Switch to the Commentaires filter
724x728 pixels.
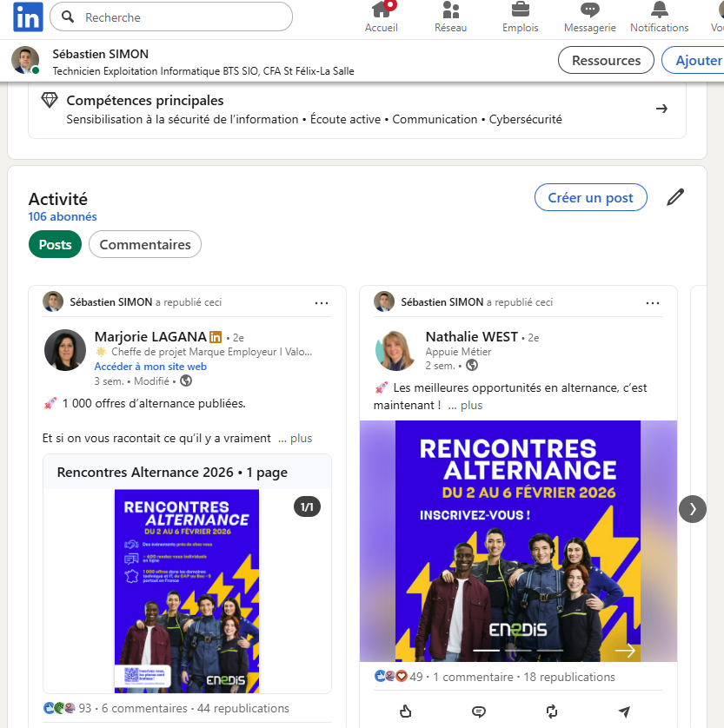point(145,245)
